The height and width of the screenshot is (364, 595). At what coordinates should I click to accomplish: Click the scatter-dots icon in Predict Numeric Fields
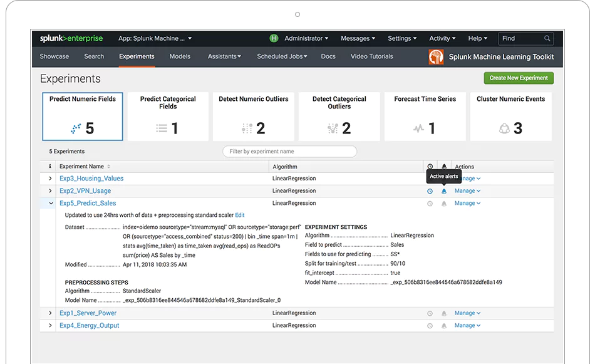click(76, 128)
